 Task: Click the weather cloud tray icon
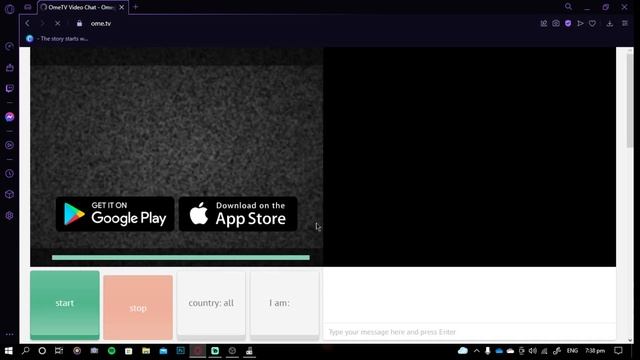tap(463, 351)
